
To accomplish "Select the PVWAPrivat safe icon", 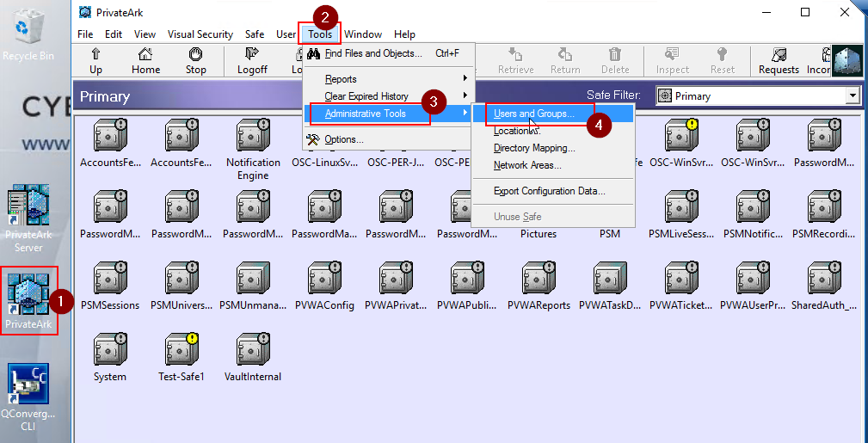I will tap(397, 279).
